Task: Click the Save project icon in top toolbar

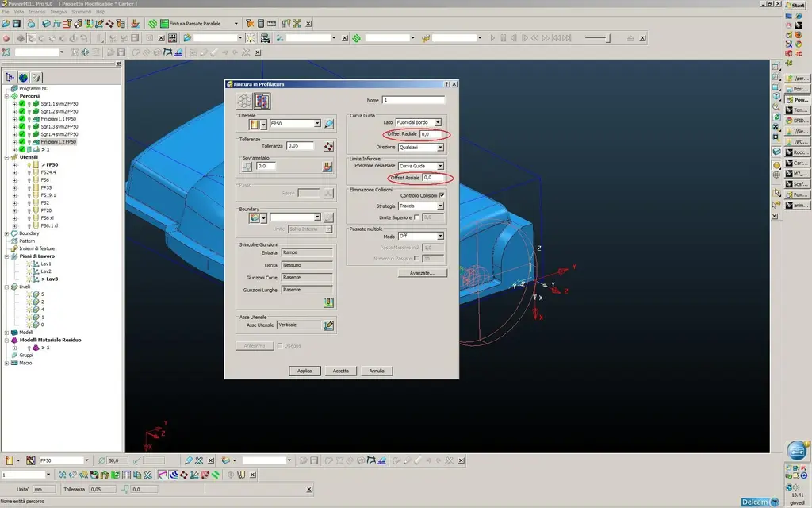Action: [x=17, y=24]
